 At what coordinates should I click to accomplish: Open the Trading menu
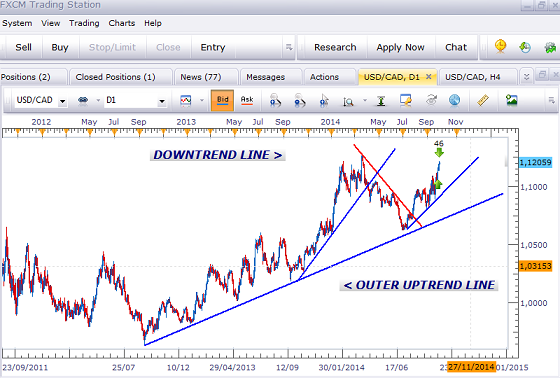pos(84,23)
